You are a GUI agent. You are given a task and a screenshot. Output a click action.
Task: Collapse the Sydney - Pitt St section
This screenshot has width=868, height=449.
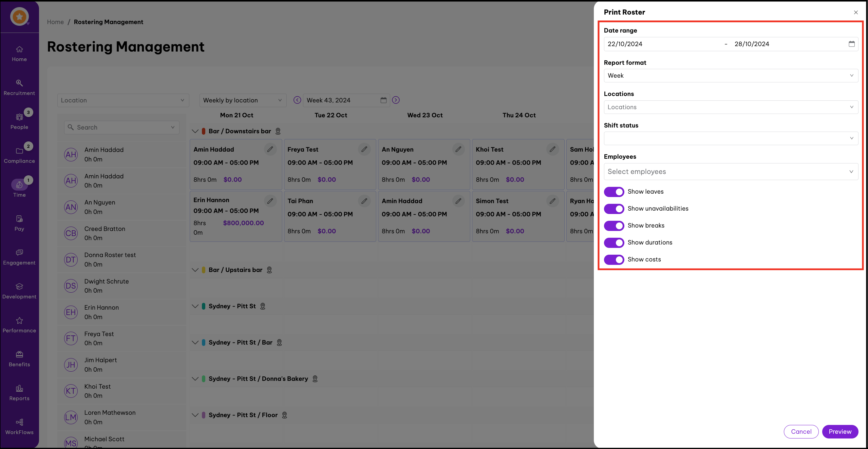tap(195, 306)
